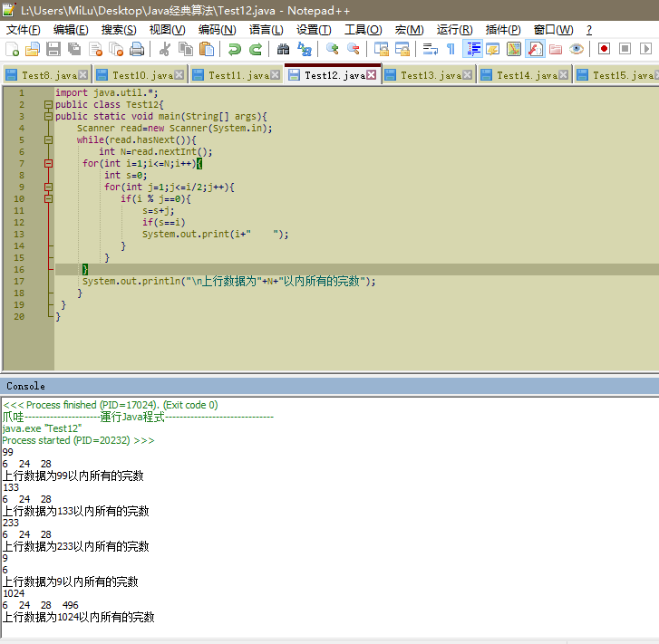
Task: Collapse the if block fold, line 10
Action: pos(48,198)
